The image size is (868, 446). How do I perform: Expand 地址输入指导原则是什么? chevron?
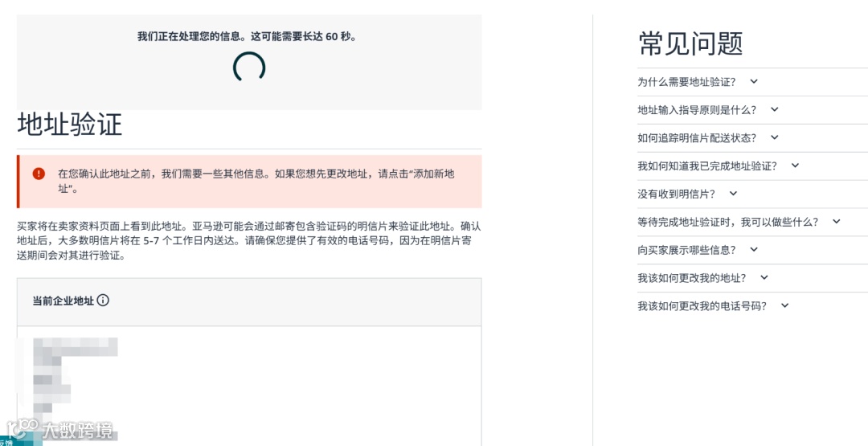(x=775, y=109)
